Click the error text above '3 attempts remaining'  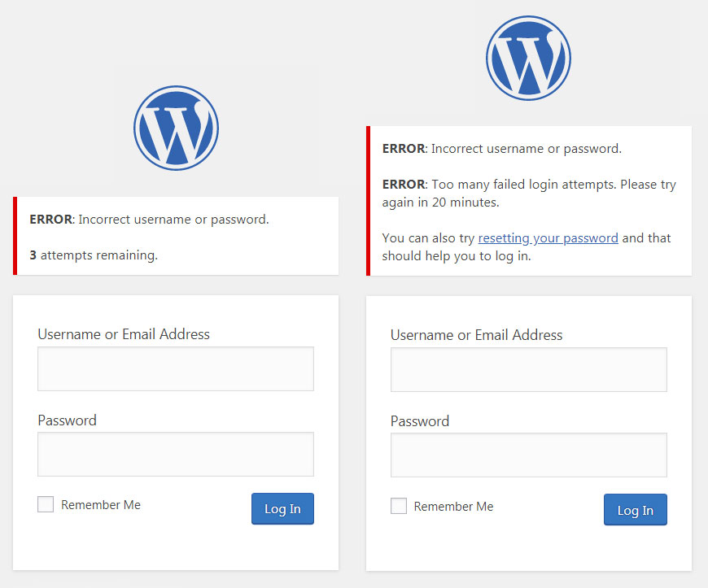(x=149, y=220)
